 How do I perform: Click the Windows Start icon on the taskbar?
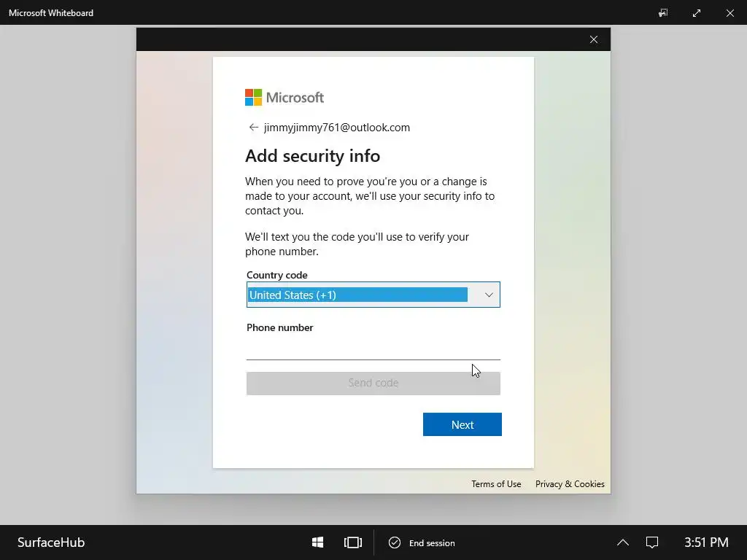pyautogui.click(x=318, y=542)
